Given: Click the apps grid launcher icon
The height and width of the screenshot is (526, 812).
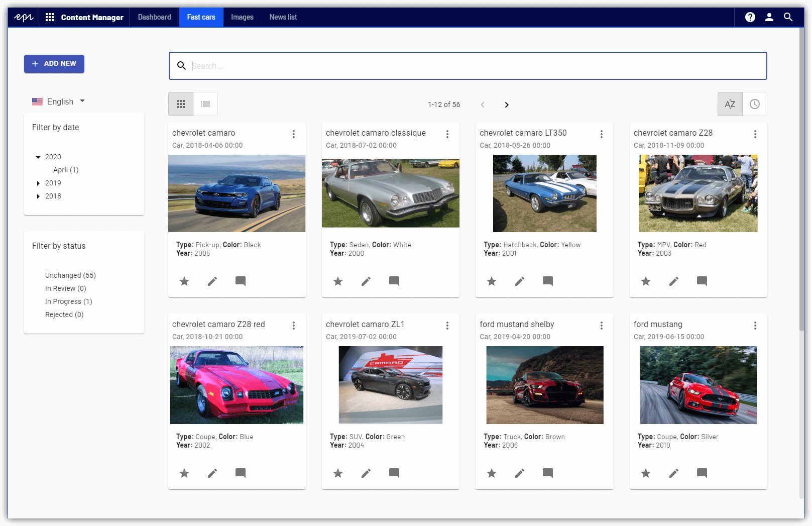Looking at the screenshot, I should (x=50, y=17).
